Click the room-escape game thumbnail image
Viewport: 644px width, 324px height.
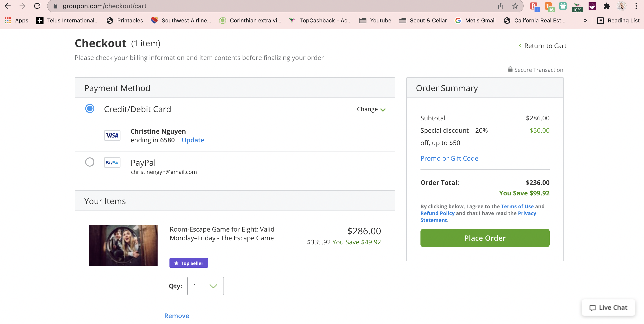(x=123, y=245)
